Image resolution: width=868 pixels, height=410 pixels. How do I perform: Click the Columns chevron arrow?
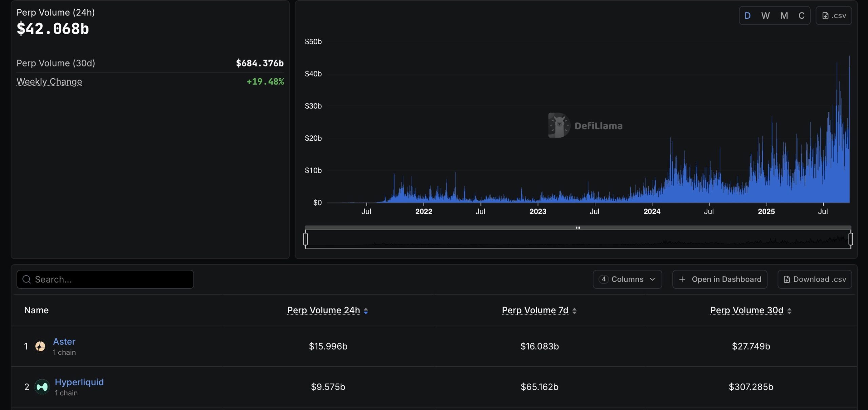pos(652,279)
